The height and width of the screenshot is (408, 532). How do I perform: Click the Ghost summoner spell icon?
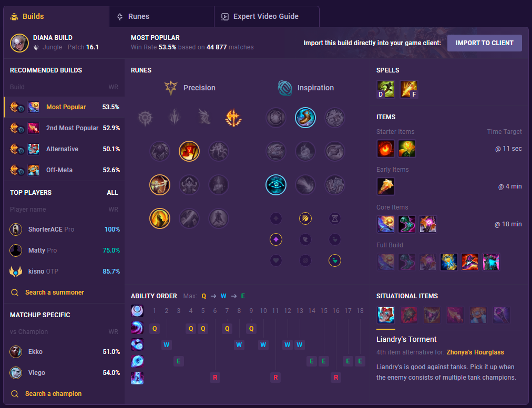click(x=386, y=89)
